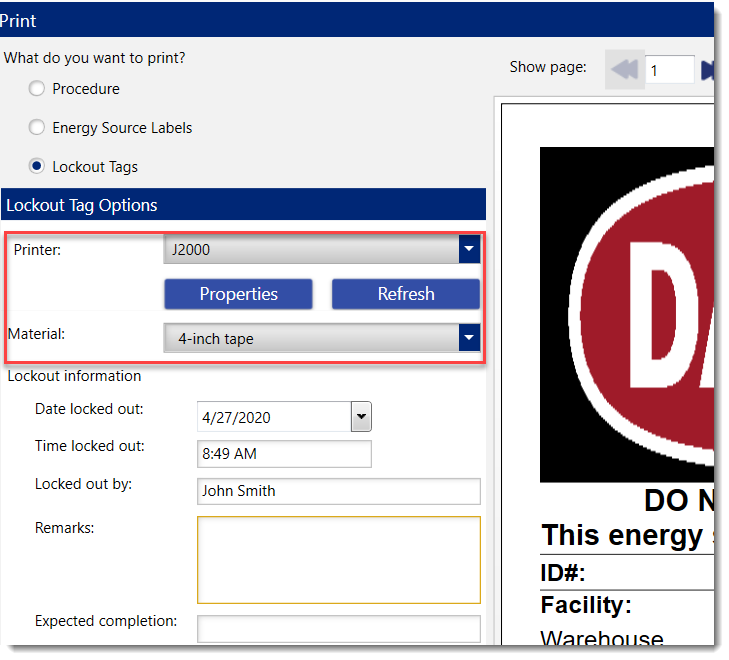729x660 pixels.
Task: Click the Properties button
Action: tap(238, 294)
